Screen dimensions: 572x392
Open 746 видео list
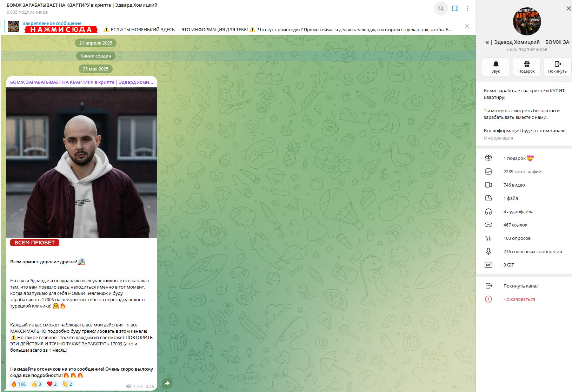[524, 185]
